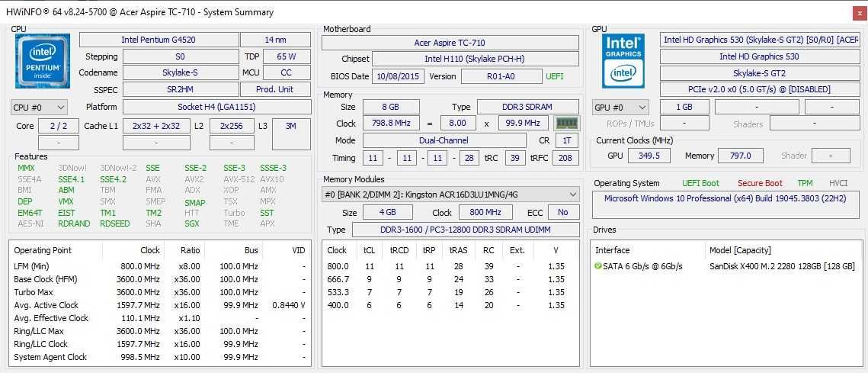Open the CPU #0 selector dropdown
The width and height of the screenshot is (868, 373).
[x=40, y=107]
